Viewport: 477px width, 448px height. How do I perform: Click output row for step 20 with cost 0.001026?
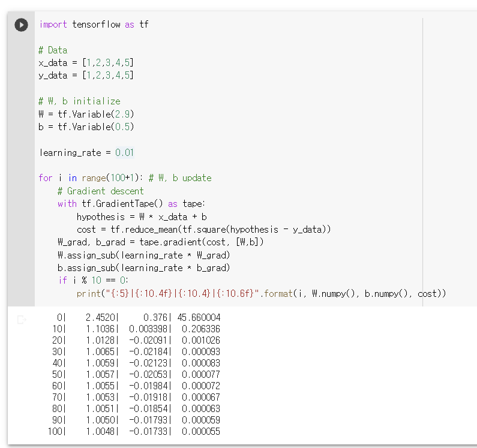tap(136, 340)
